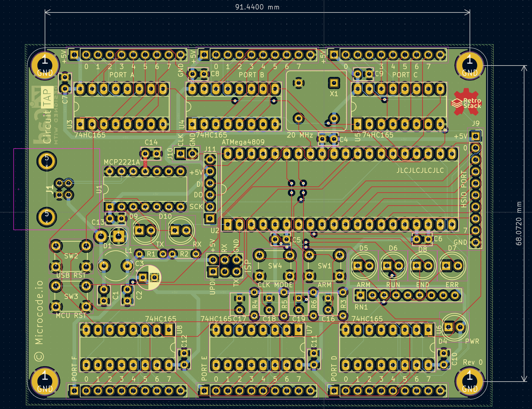This screenshot has height=409, width=532.
Task: Click the PWR LED label
Action: [x=472, y=341]
